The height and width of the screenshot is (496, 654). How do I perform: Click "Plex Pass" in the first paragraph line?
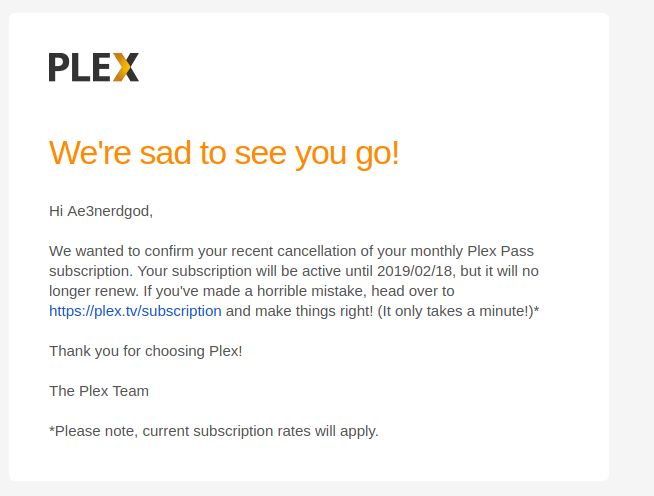click(501, 251)
